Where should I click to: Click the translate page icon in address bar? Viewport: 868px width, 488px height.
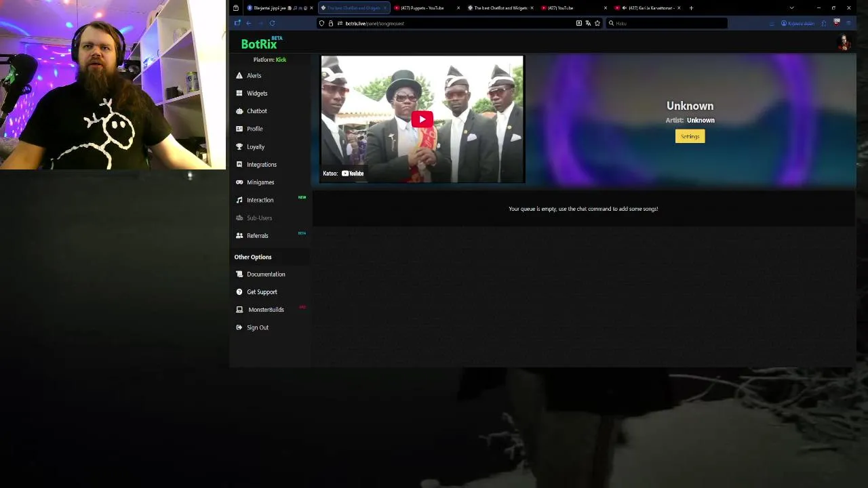[588, 23]
